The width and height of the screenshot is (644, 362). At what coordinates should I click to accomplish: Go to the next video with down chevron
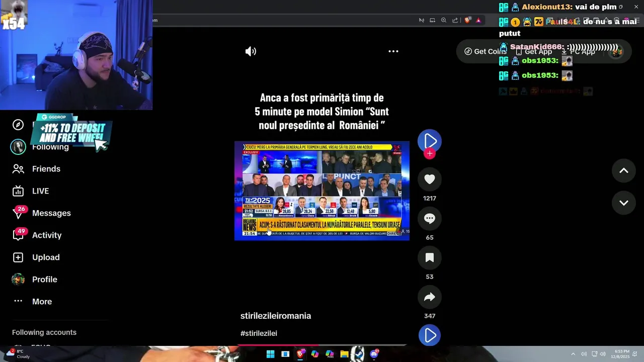click(x=624, y=203)
